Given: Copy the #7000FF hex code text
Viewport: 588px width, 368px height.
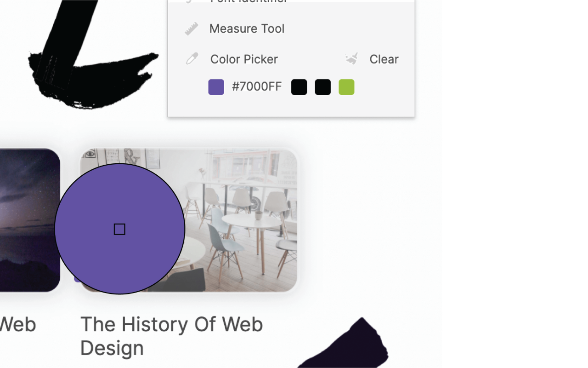Looking at the screenshot, I should tap(257, 86).
